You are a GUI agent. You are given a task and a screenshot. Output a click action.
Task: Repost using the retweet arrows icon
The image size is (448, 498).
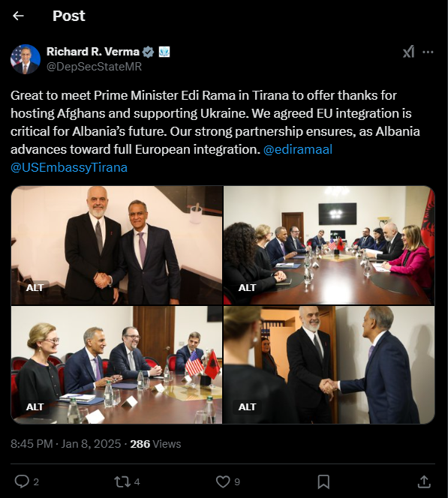122,481
